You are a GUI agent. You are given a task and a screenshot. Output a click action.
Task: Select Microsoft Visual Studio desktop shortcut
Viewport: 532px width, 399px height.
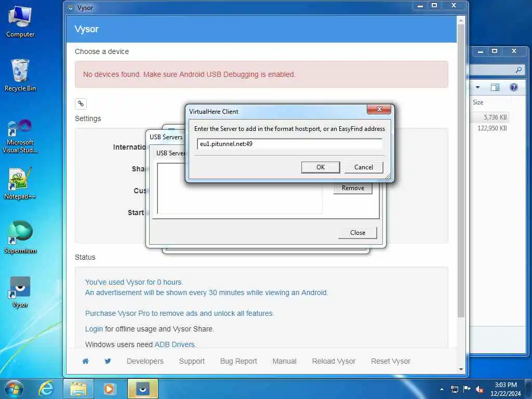click(20, 137)
